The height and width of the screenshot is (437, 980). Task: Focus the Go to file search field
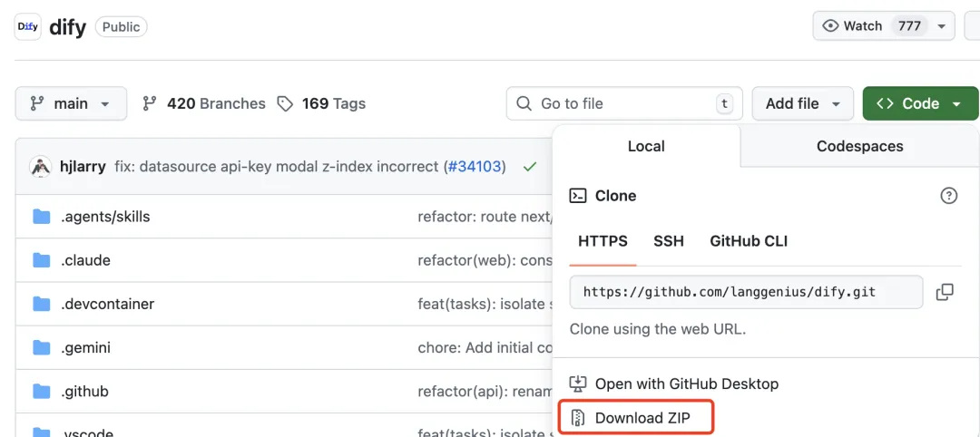624,103
